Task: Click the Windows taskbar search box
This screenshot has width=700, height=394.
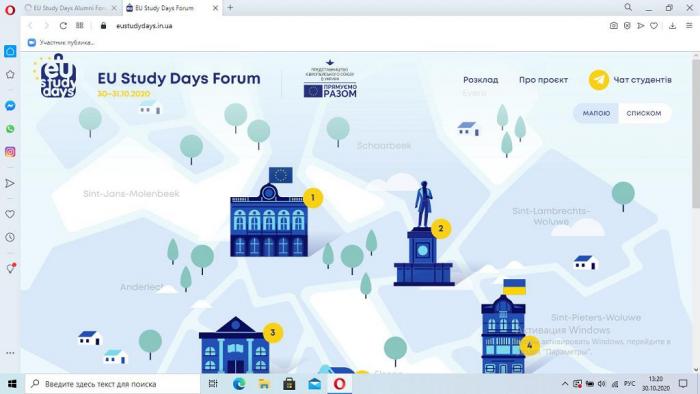Action: coord(112,384)
